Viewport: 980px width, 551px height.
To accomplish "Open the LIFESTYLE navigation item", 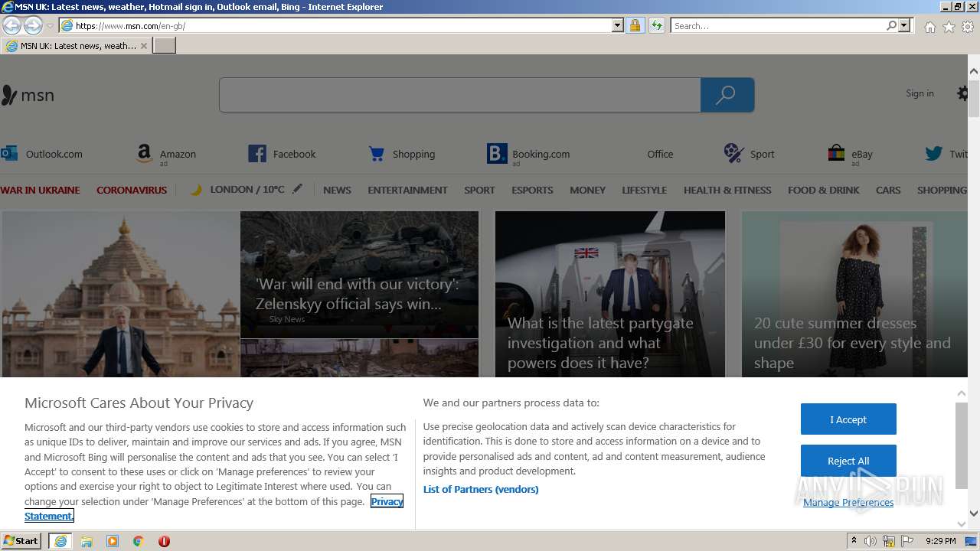I will pyautogui.click(x=644, y=190).
